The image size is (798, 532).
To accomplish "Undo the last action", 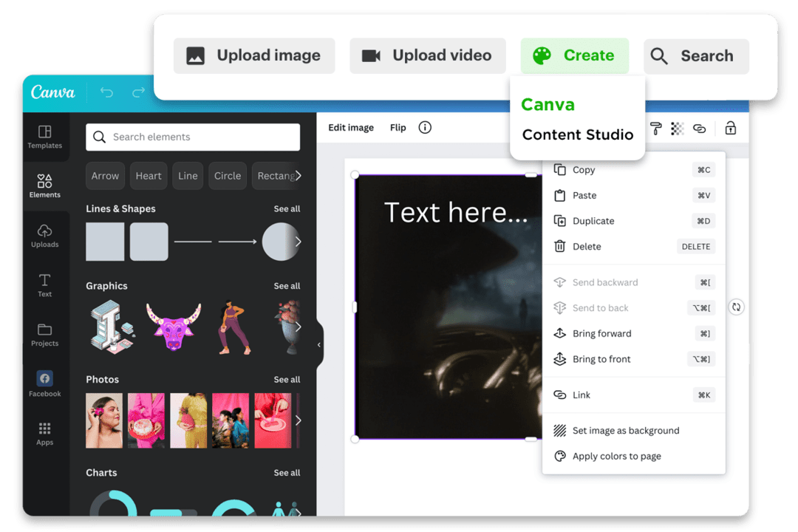I will click(106, 92).
